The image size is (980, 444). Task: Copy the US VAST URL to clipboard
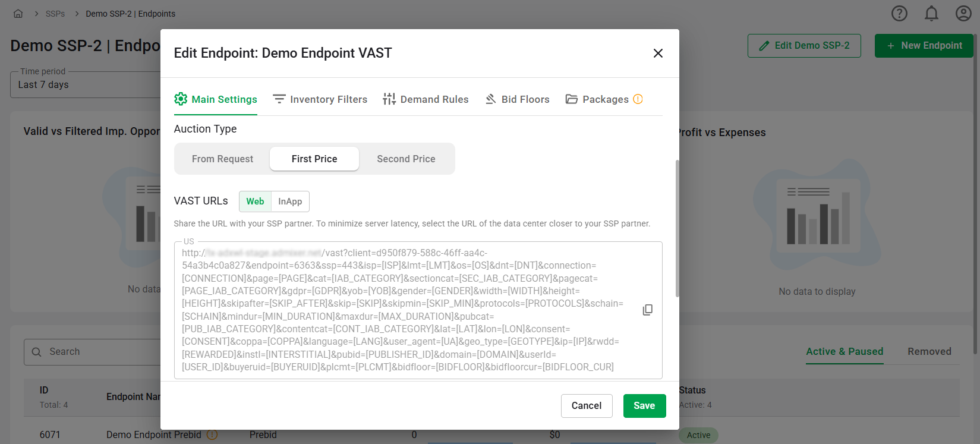(648, 310)
